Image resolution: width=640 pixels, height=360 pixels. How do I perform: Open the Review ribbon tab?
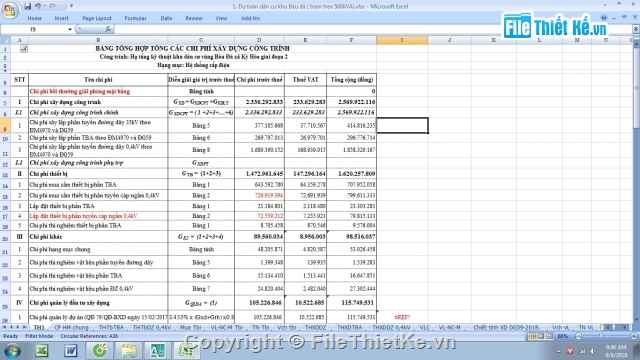pos(194,18)
